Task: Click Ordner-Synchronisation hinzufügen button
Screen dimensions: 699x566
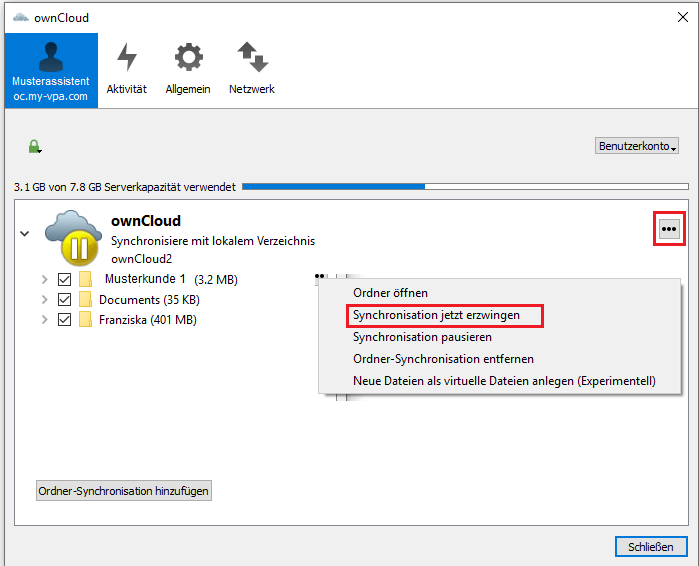Action: point(123,491)
